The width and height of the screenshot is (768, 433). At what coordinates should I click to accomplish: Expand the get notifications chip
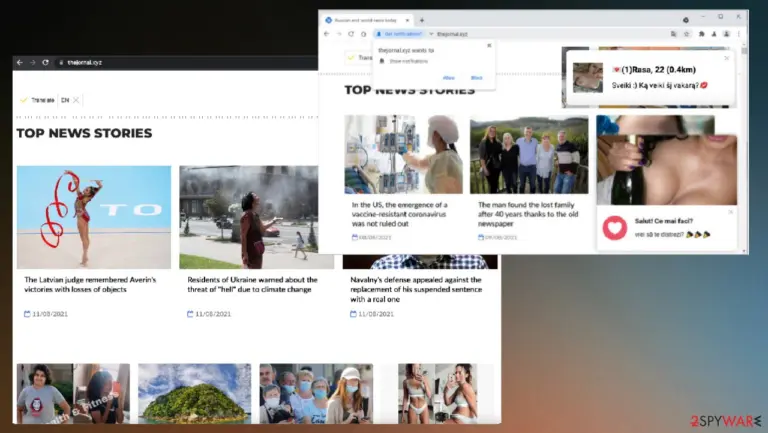click(x=399, y=34)
